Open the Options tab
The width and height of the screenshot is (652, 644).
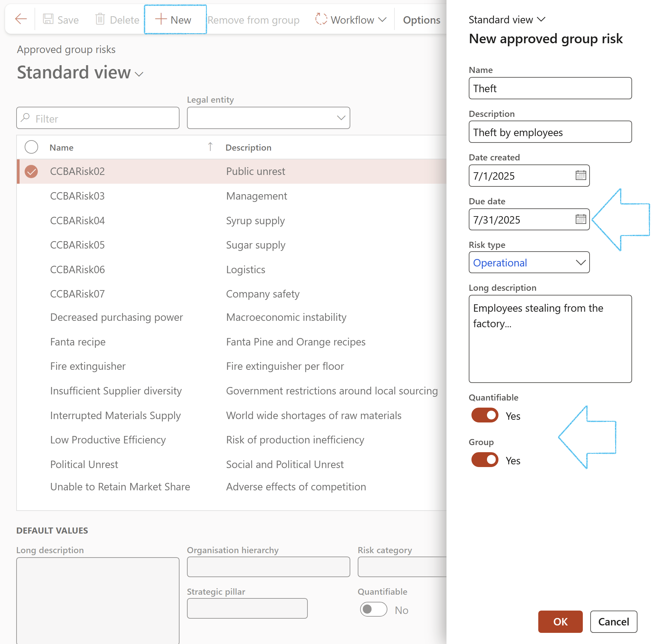tap(422, 20)
